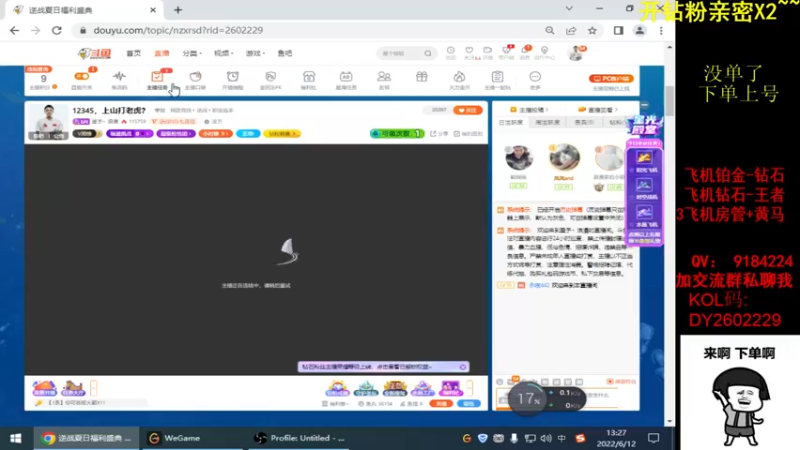This screenshot has width=800, height=450.
Task: Open the friends people icon in toolbar
Action: coord(384,77)
